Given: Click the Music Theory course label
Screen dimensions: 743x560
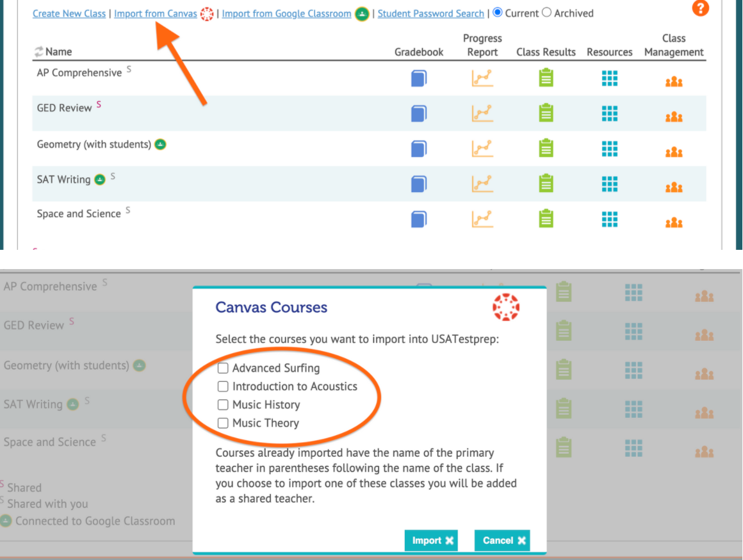Looking at the screenshot, I should (x=266, y=423).
